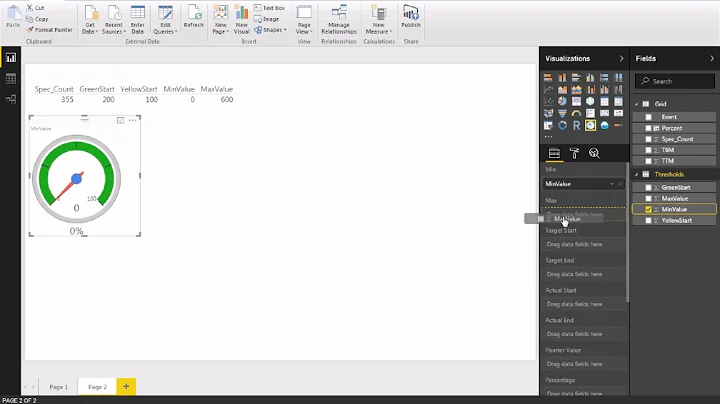Collapse the Thresholds table in Fields
Viewport: 720px width, 404px height.
[x=636, y=174]
